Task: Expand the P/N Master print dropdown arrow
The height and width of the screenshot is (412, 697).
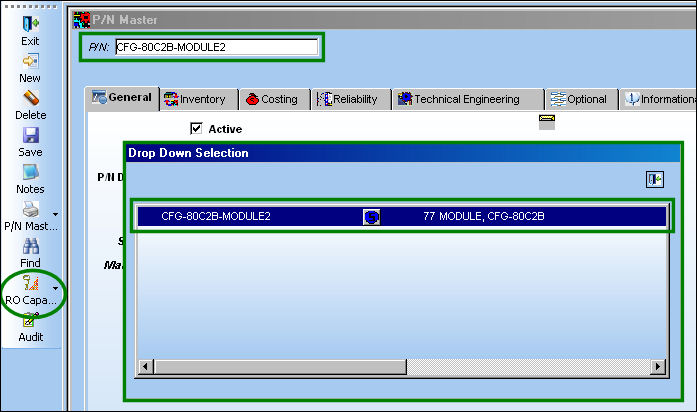Action: (55, 214)
